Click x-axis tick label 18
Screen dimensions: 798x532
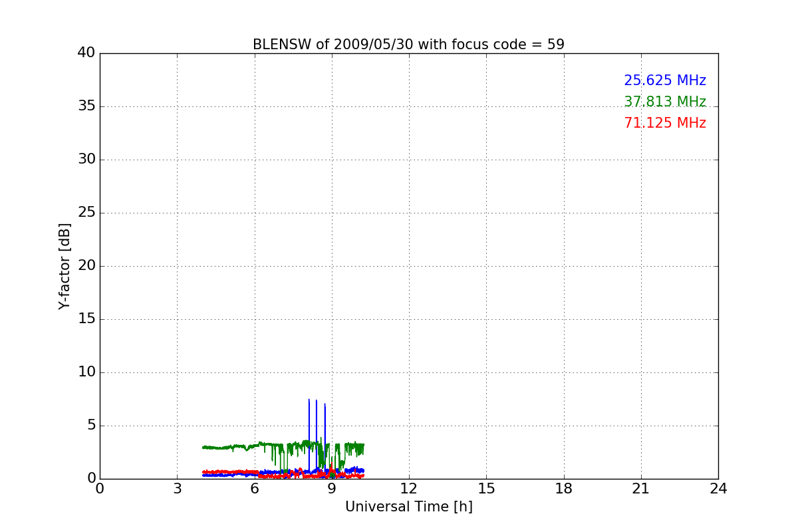[564, 489]
